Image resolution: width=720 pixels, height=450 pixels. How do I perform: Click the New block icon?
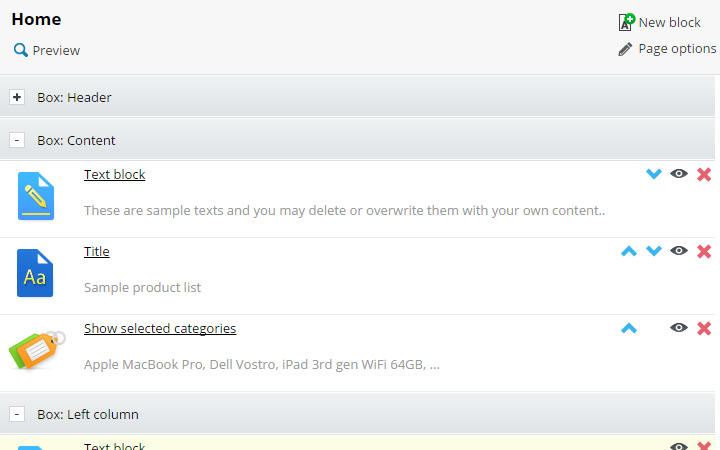coord(627,22)
